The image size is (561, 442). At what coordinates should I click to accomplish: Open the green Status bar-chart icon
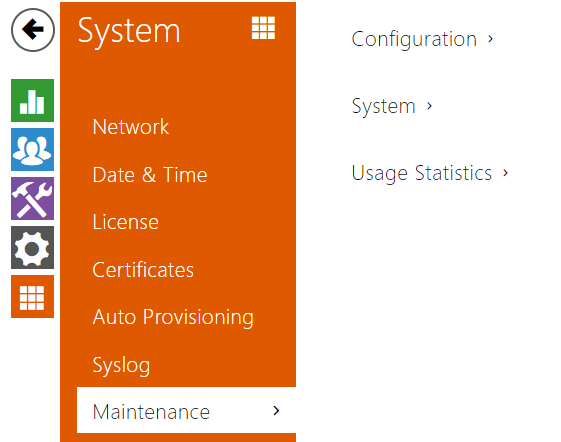tap(33, 101)
